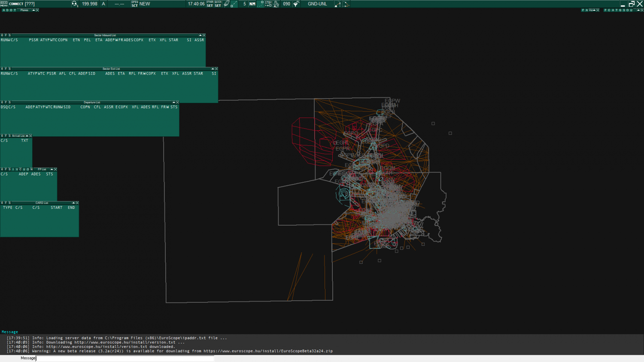Click the route draw icon beside leader tool
The height and width of the screenshot is (362, 644).
(346, 4)
